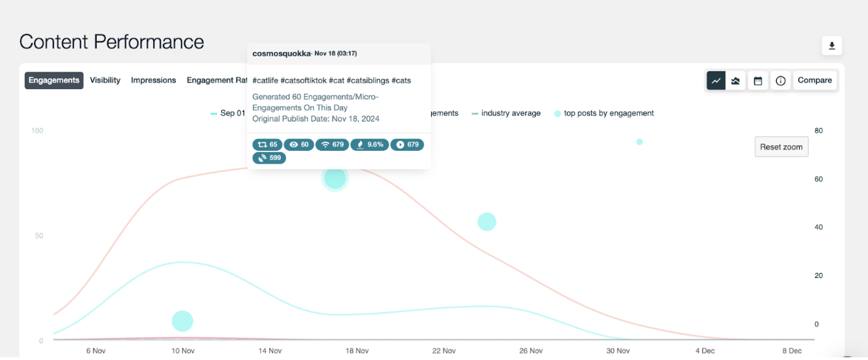Switch to line chart view

(x=716, y=81)
